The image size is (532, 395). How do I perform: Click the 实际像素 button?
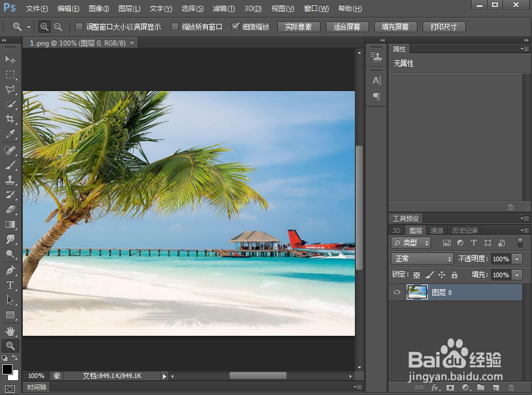tap(298, 27)
